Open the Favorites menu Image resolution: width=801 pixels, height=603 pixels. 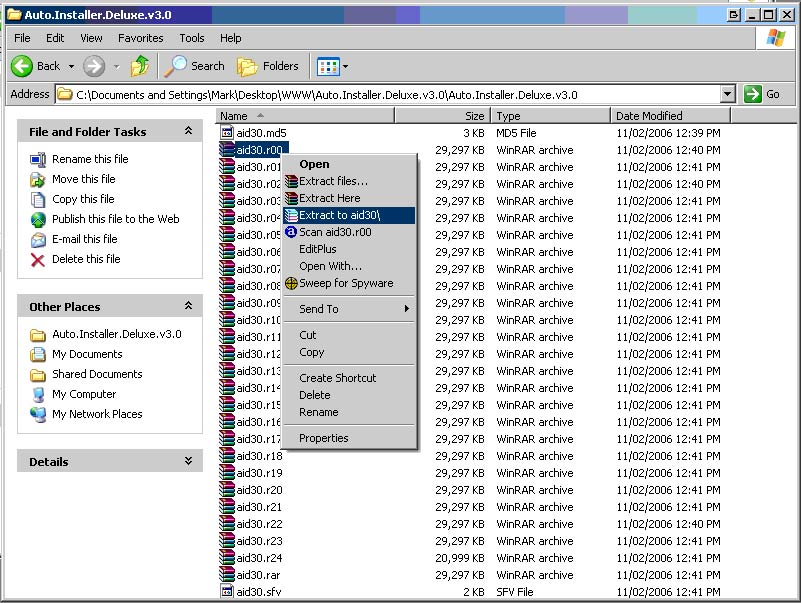click(x=140, y=38)
